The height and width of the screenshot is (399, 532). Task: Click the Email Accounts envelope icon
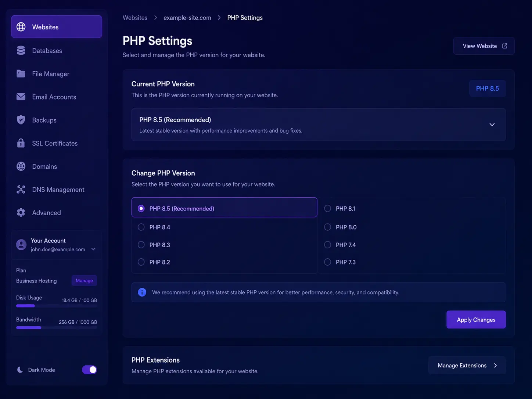(21, 97)
